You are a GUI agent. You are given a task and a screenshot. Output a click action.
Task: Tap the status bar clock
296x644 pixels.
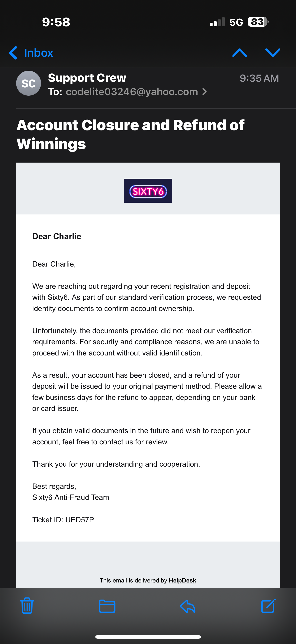coord(56,22)
